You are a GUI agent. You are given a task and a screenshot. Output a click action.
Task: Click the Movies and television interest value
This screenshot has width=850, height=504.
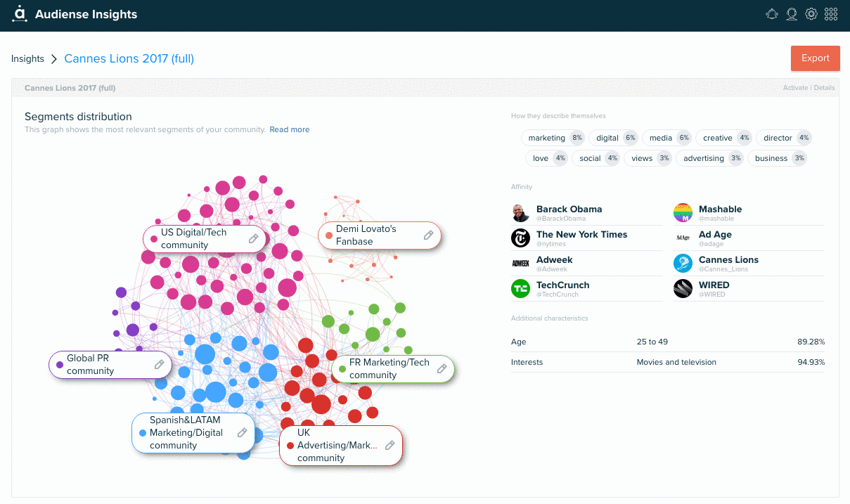pyautogui.click(x=676, y=363)
